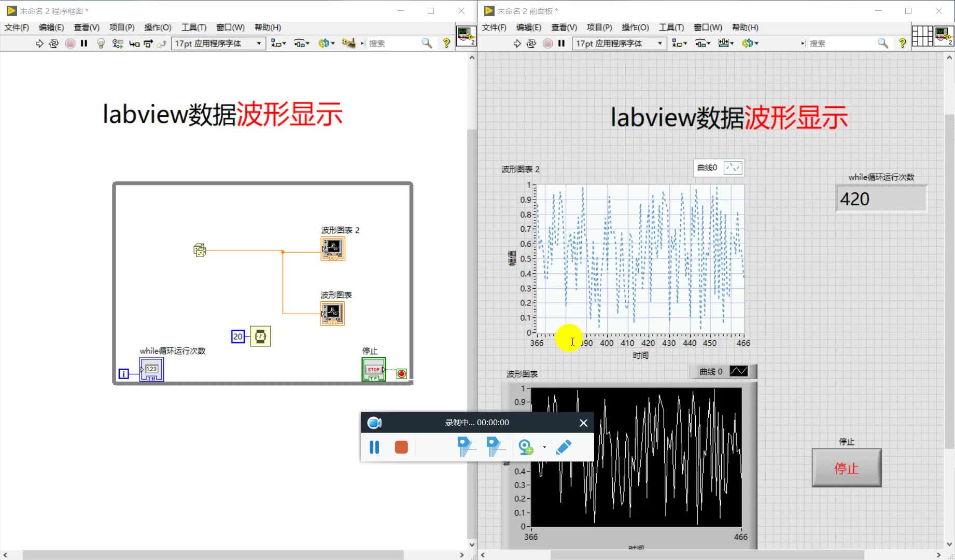Toggle highlight execution light bulb
955x560 pixels.
(x=101, y=44)
